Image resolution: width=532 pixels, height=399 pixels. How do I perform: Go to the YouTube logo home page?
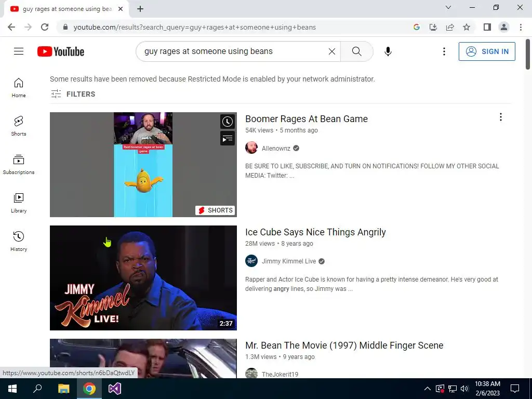[61, 51]
